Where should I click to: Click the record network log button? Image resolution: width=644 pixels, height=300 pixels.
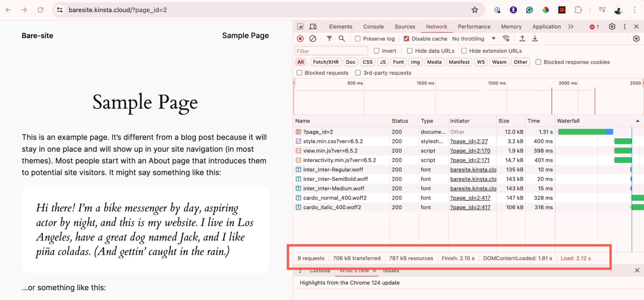click(300, 39)
